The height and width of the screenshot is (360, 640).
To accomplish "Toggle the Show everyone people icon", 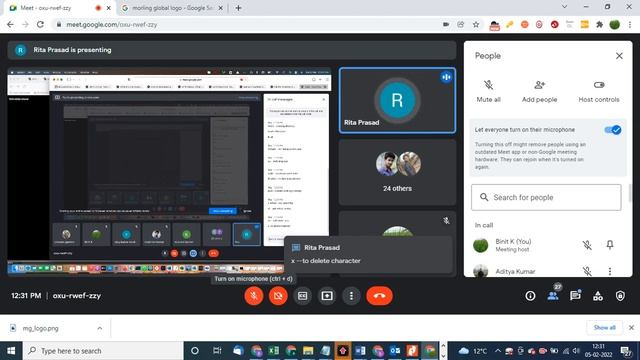I will 553,296.
